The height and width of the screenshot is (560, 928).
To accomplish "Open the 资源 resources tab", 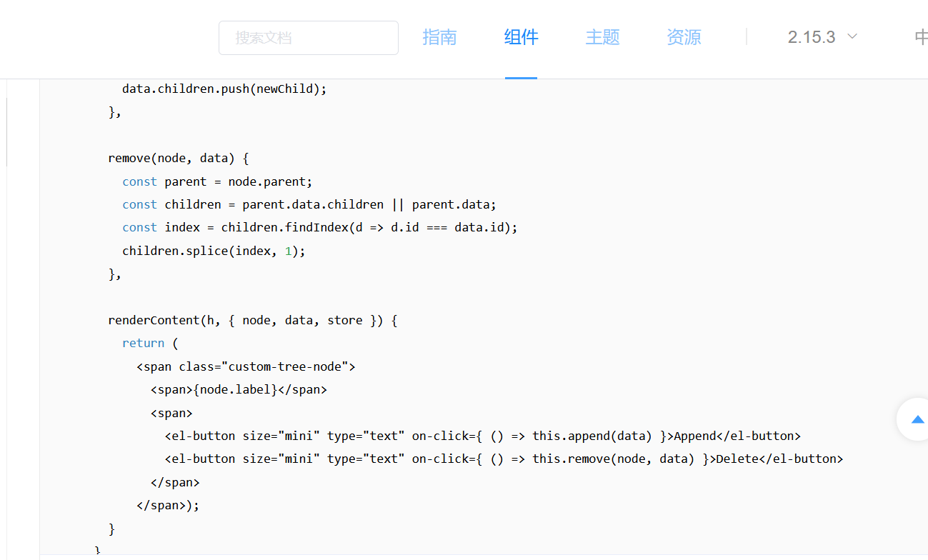I will 684,37.
